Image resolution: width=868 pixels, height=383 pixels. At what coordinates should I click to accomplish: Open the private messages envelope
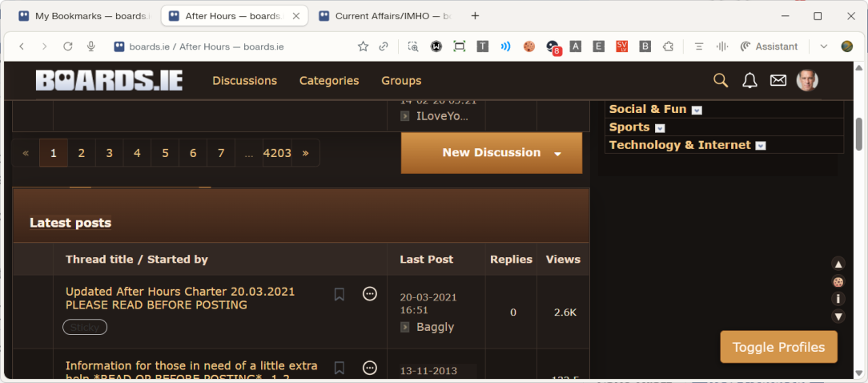[x=778, y=80]
